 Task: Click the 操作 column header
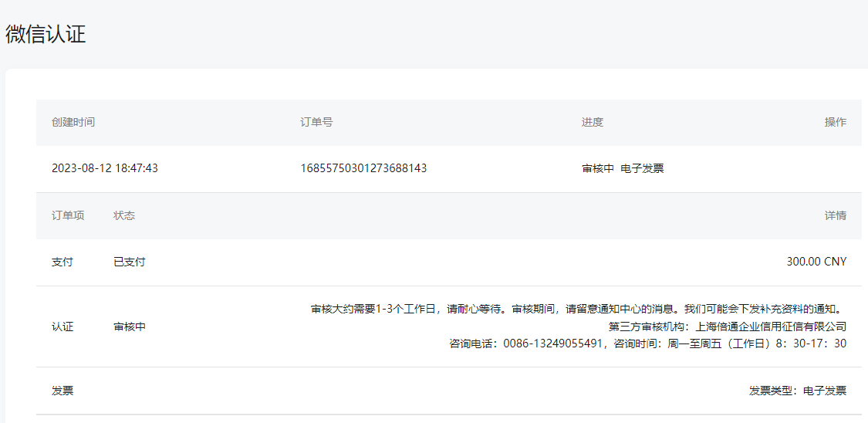(836, 123)
